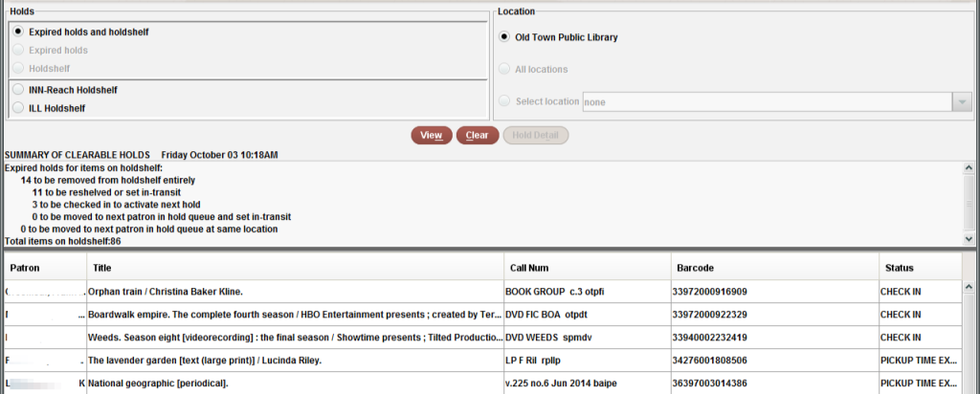This screenshot has height=394, width=980.
Task: Sort by the Status column header
Action: pos(919,269)
